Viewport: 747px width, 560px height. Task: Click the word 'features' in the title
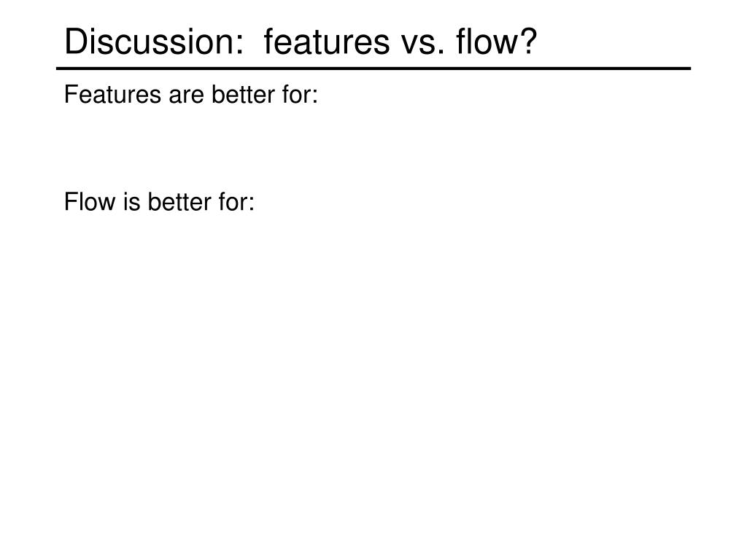326,42
